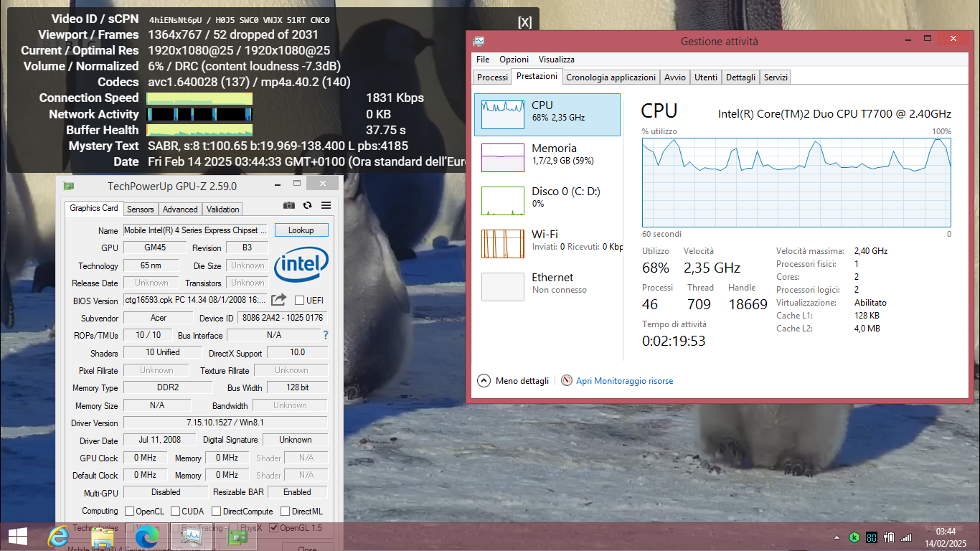Close the stats overlay with [X]
This screenshot has height=551, width=980.
pos(524,22)
